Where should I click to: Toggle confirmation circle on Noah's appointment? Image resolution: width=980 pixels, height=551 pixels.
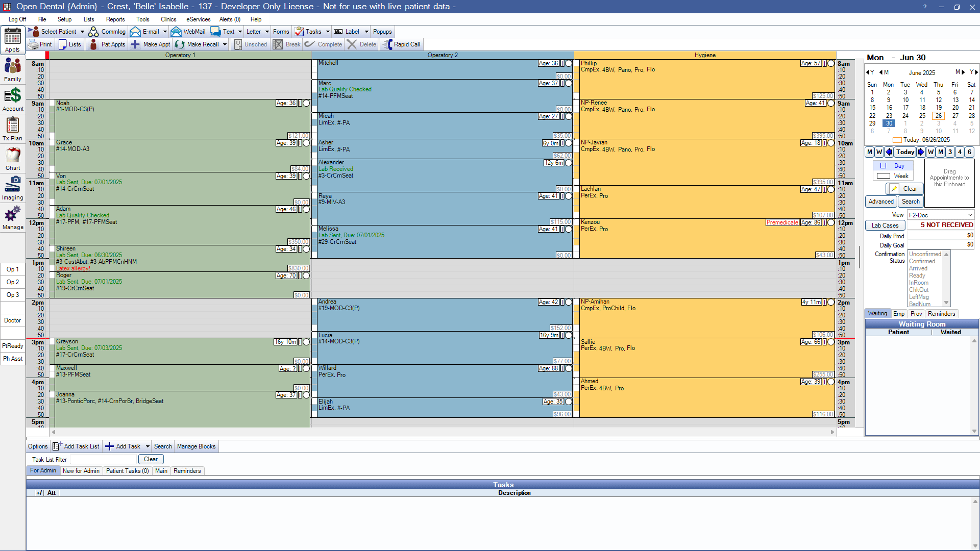click(306, 103)
